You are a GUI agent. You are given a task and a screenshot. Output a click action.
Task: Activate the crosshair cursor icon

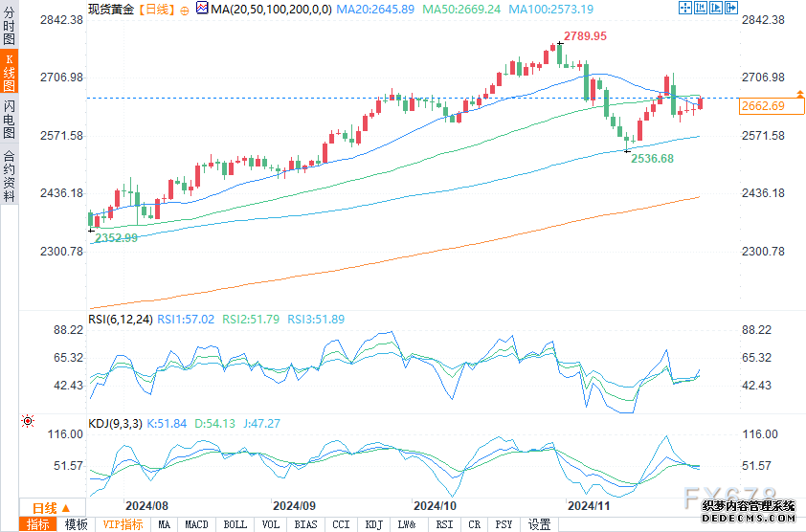tap(684, 8)
